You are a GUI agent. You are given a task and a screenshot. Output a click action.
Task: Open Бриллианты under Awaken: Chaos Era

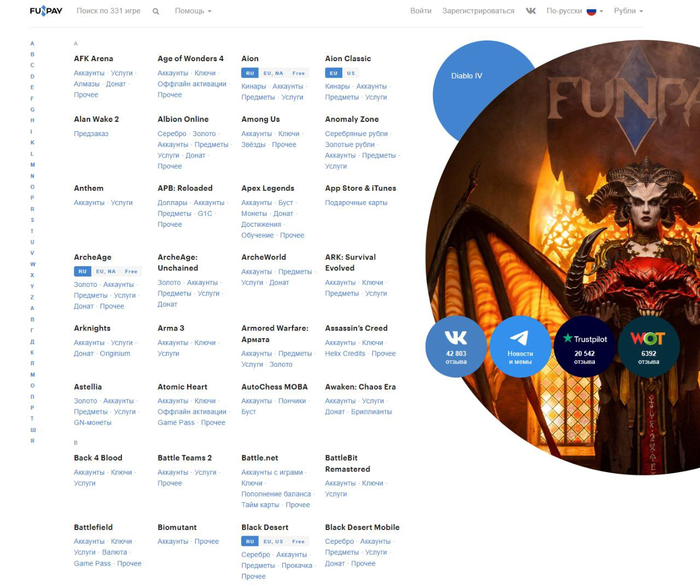(371, 411)
